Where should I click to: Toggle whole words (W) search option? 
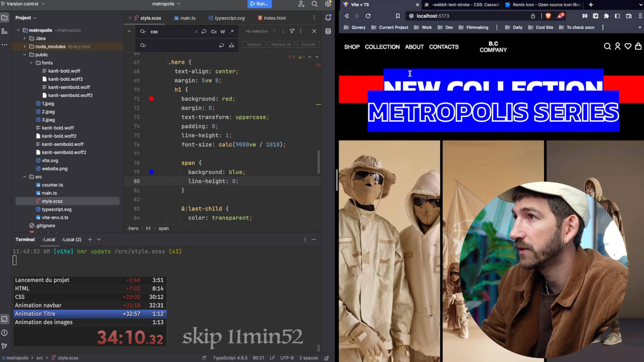click(223, 32)
